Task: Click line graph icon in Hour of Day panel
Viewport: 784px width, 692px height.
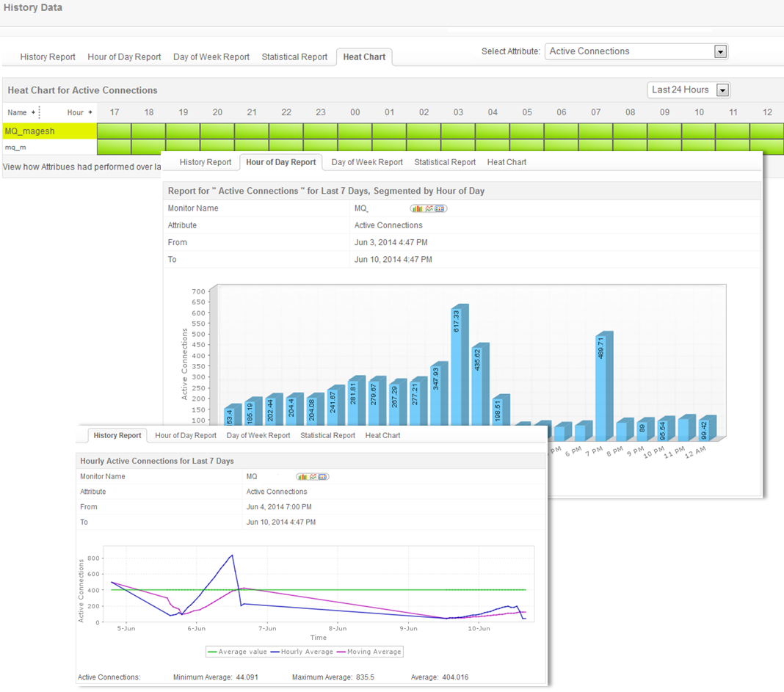Action: pyautogui.click(x=429, y=208)
